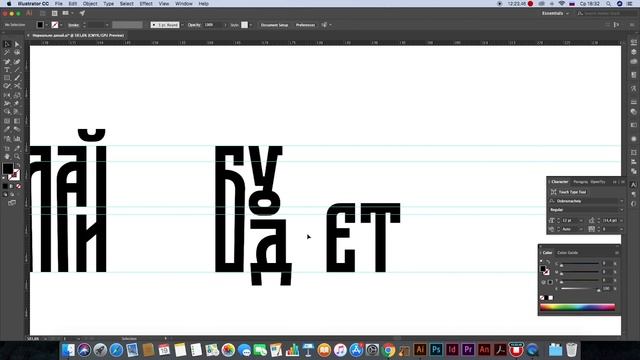
Task: Set default fill and stroke in toolbar
Action: [x=4, y=178]
